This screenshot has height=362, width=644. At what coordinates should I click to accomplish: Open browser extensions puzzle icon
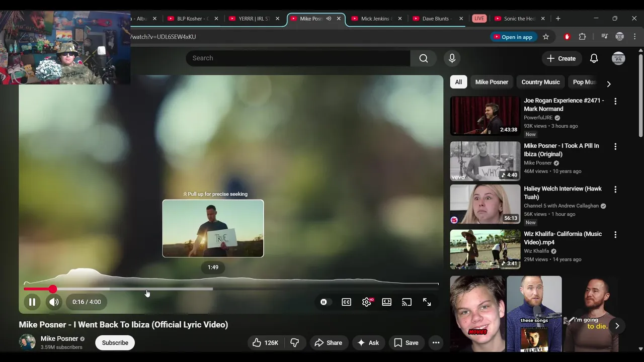(583, 37)
